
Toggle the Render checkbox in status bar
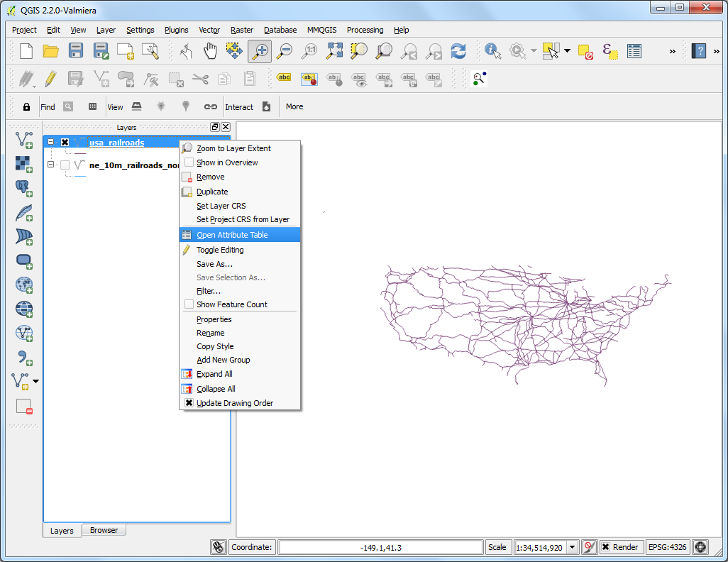click(x=606, y=547)
